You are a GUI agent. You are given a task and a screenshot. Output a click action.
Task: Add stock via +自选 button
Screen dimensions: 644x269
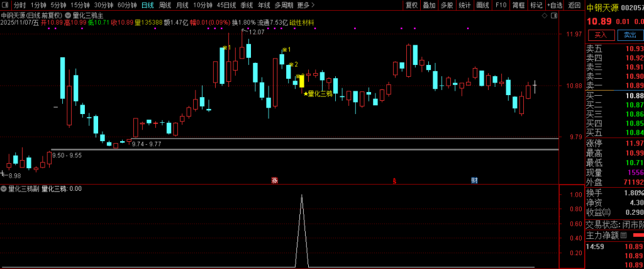555,5
